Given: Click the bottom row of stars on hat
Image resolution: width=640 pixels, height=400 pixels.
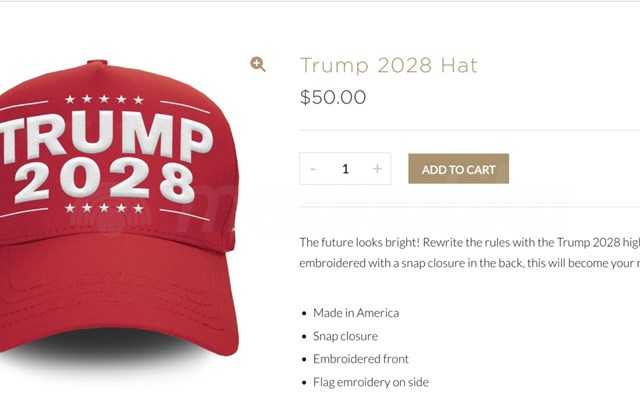Looking at the screenshot, I should click(x=104, y=208).
